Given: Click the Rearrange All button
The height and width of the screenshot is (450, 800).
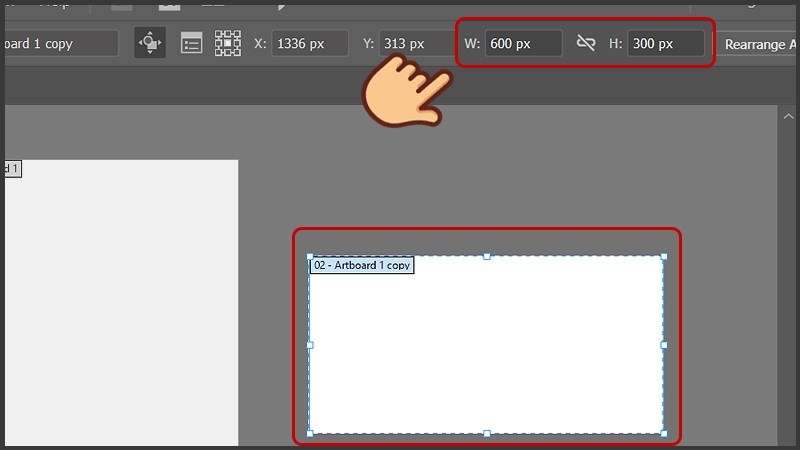Looking at the screenshot, I should pyautogui.click(x=758, y=44).
